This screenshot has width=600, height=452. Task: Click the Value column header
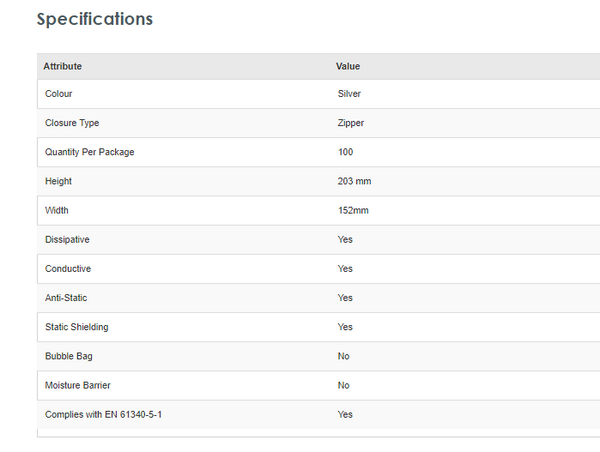(348, 66)
